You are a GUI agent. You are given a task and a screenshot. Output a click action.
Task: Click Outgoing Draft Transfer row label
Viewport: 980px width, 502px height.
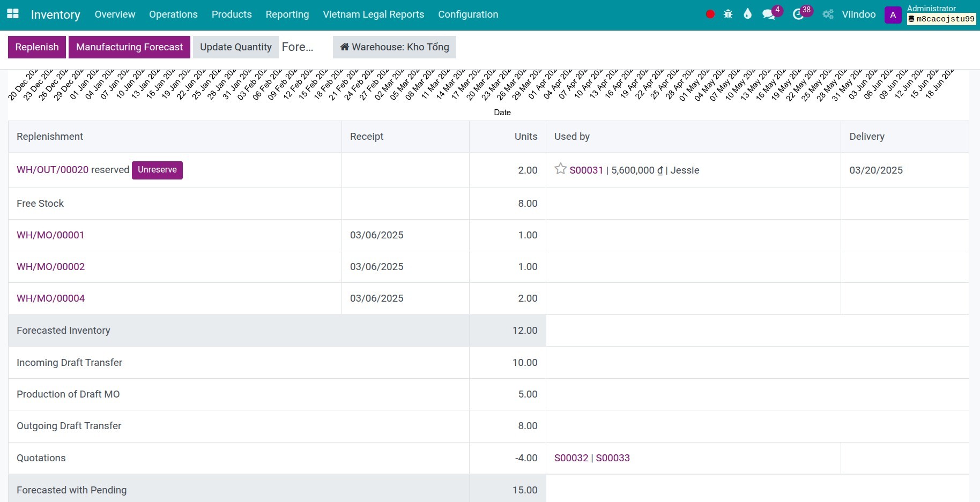click(x=69, y=426)
